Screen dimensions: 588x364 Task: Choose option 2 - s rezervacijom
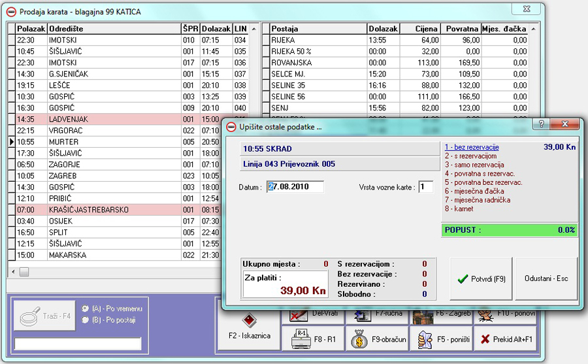[470, 156]
